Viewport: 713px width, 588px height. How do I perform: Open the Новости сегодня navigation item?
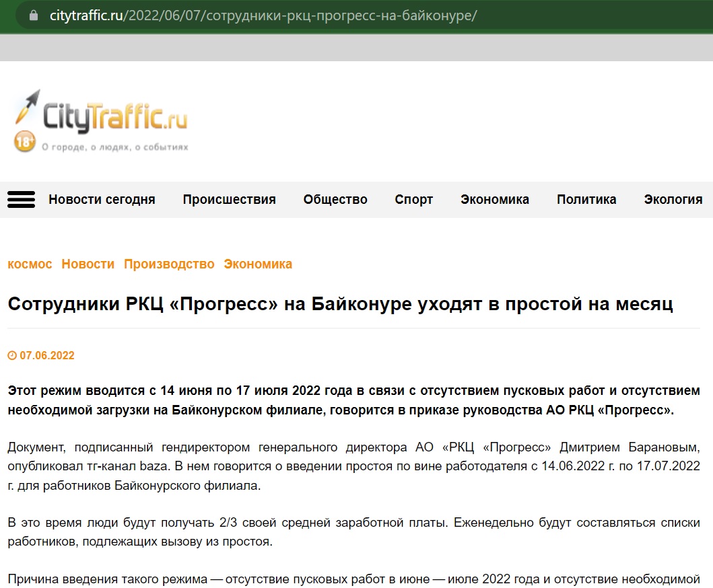pyautogui.click(x=102, y=199)
